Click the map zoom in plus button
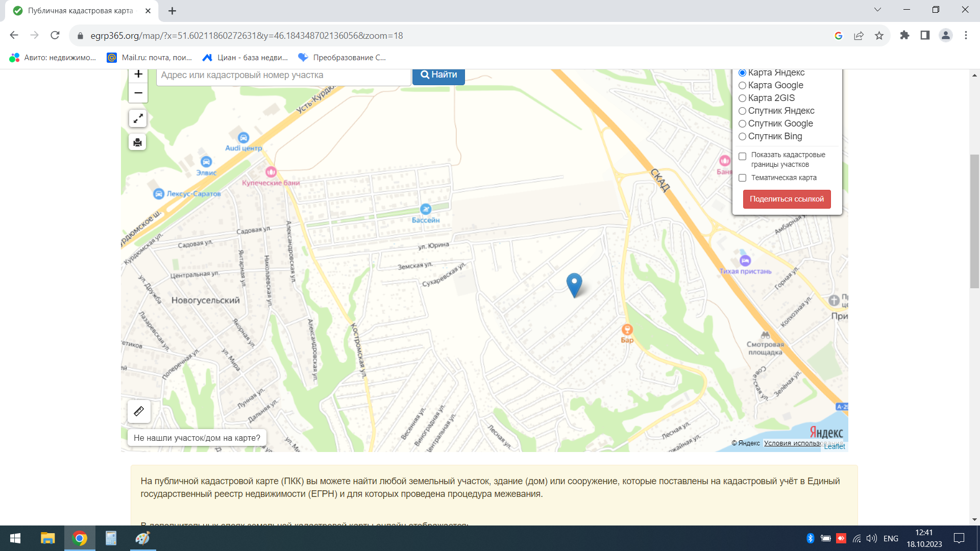The height and width of the screenshot is (551, 980). (138, 75)
